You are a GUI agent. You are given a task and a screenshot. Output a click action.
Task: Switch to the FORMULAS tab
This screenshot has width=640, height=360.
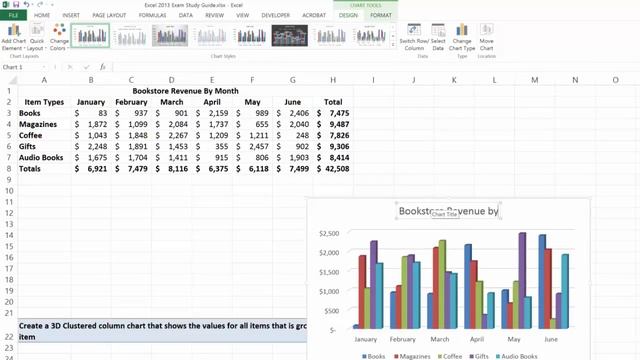click(x=153, y=15)
